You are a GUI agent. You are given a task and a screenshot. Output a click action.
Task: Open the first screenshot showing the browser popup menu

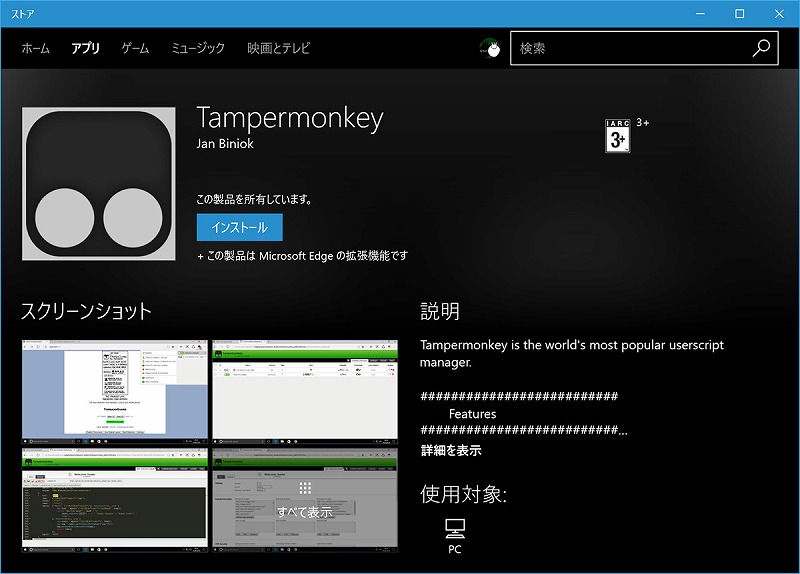tap(115, 392)
